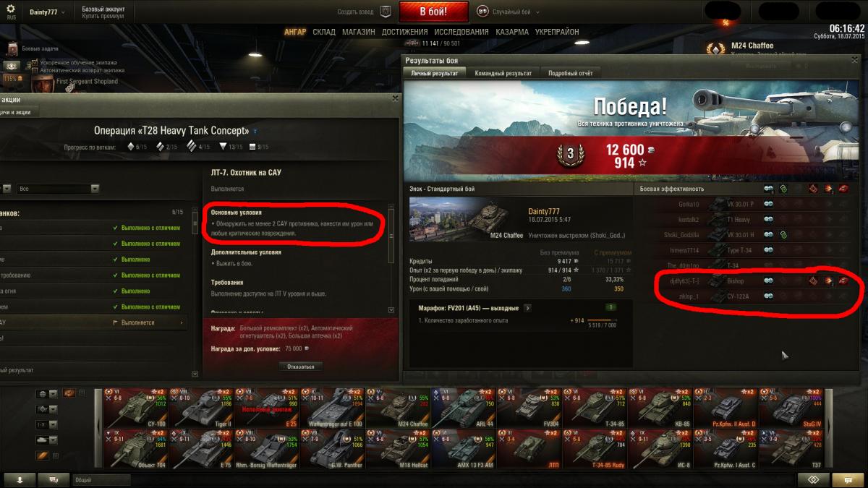Click the info icon beside operation title
This screenshot has height=488, width=868.
(x=255, y=132)
